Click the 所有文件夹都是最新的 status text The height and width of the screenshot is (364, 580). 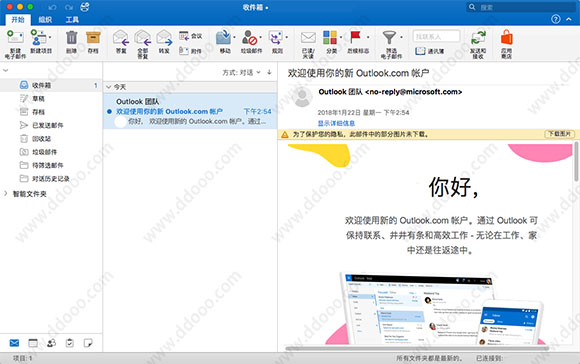[x=429, y=358]
